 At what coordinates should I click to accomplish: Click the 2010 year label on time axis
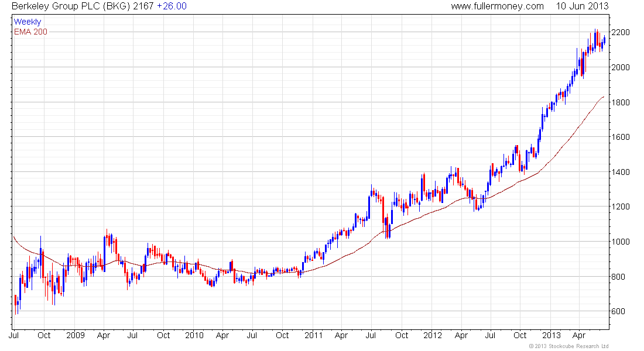click(x=194, y=335)
